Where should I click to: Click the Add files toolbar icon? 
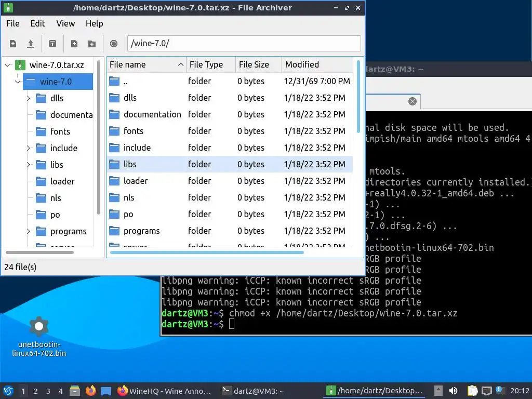pyautogui.click(x=74, y=44)
